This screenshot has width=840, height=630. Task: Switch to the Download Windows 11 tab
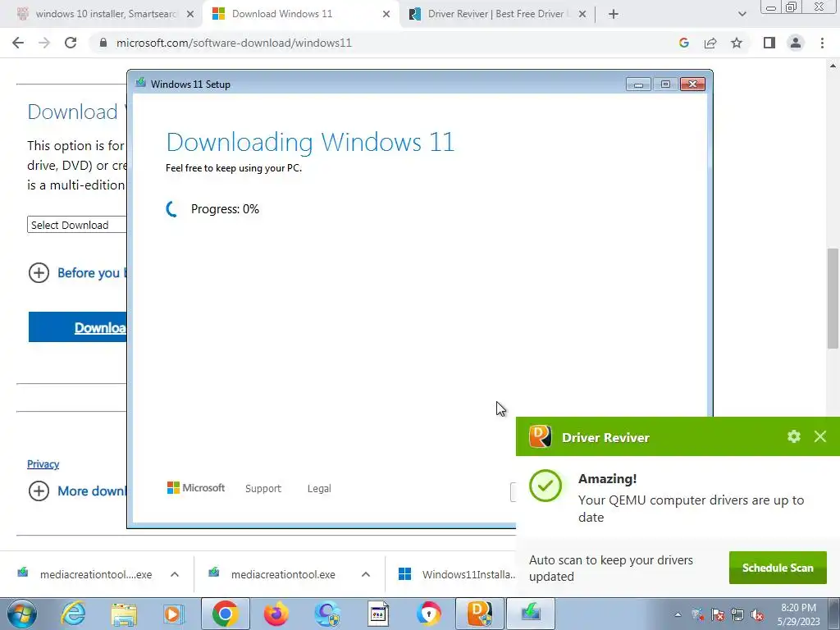tap(282, 14)
